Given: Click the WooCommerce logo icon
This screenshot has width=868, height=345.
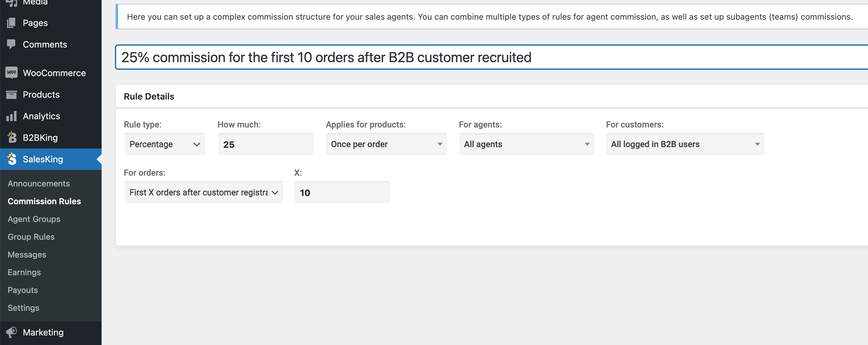Looking at the screenshot, I should pos(11,73).
